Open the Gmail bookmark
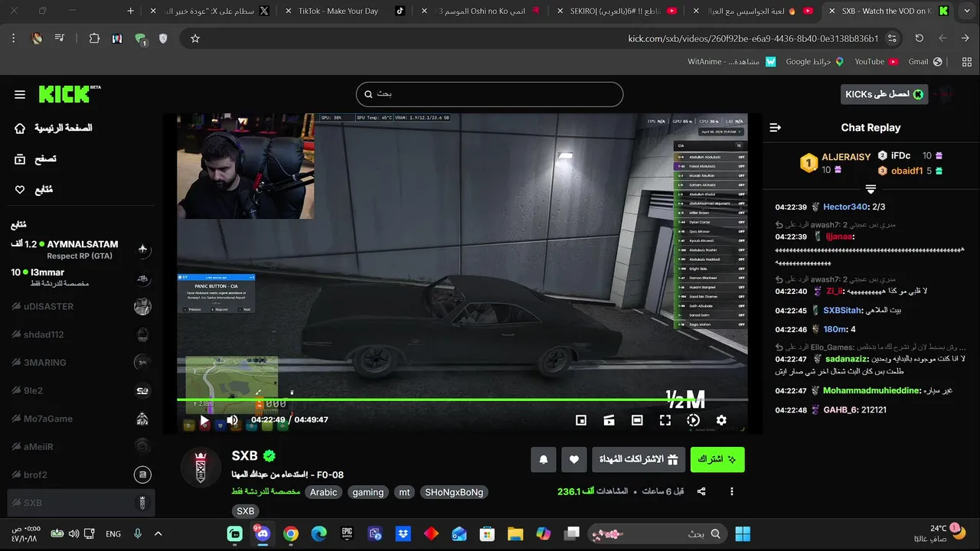 click(925, 61)
